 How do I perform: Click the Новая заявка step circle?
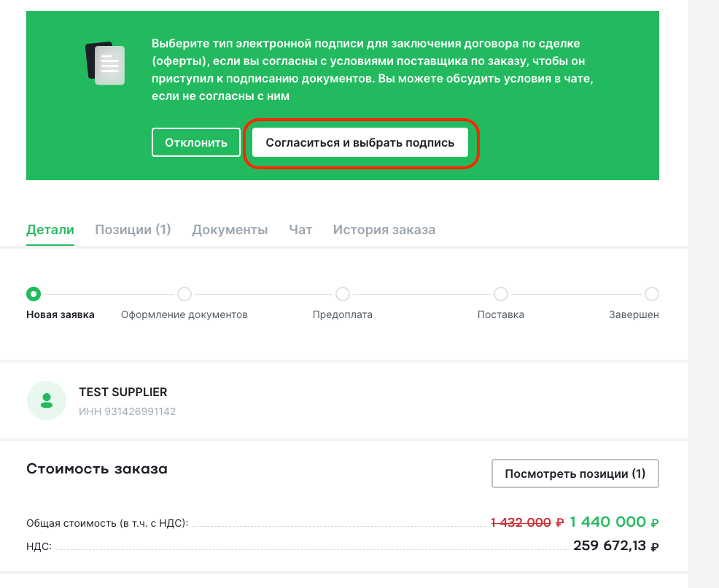[x=34, y=294]
